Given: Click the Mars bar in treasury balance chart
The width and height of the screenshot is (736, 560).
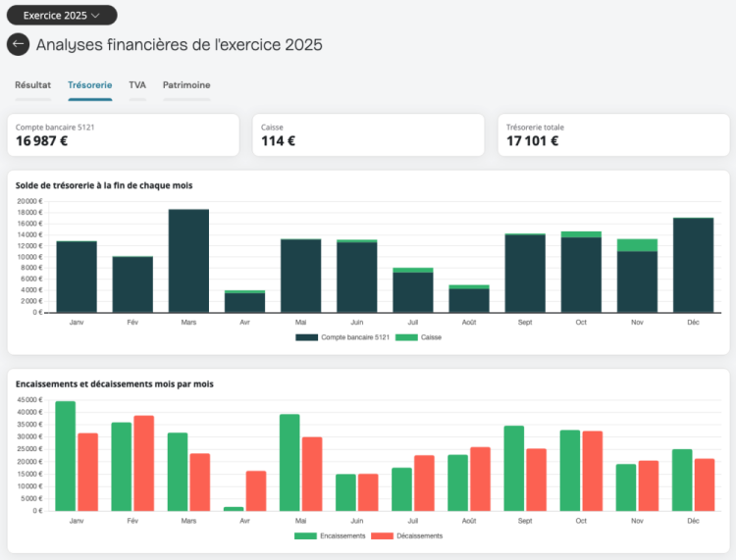Looking at the screenshot, I should click(x=188, y=261).
